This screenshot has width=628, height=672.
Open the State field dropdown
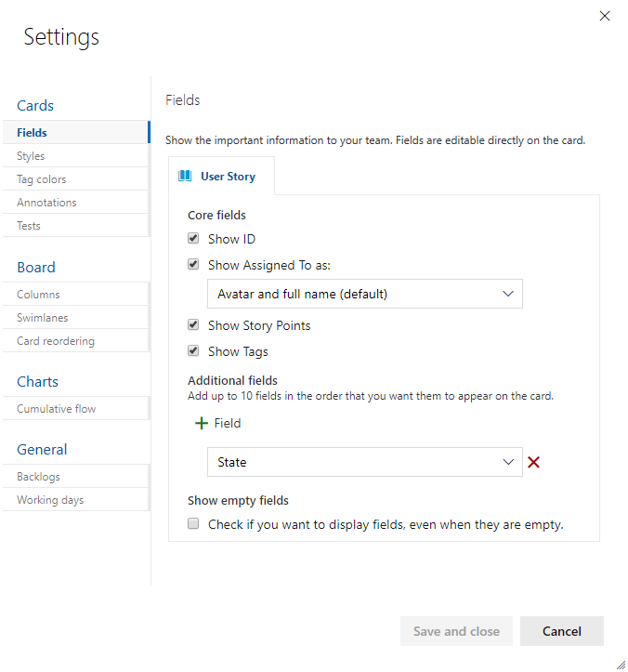(x=364, y=462)
